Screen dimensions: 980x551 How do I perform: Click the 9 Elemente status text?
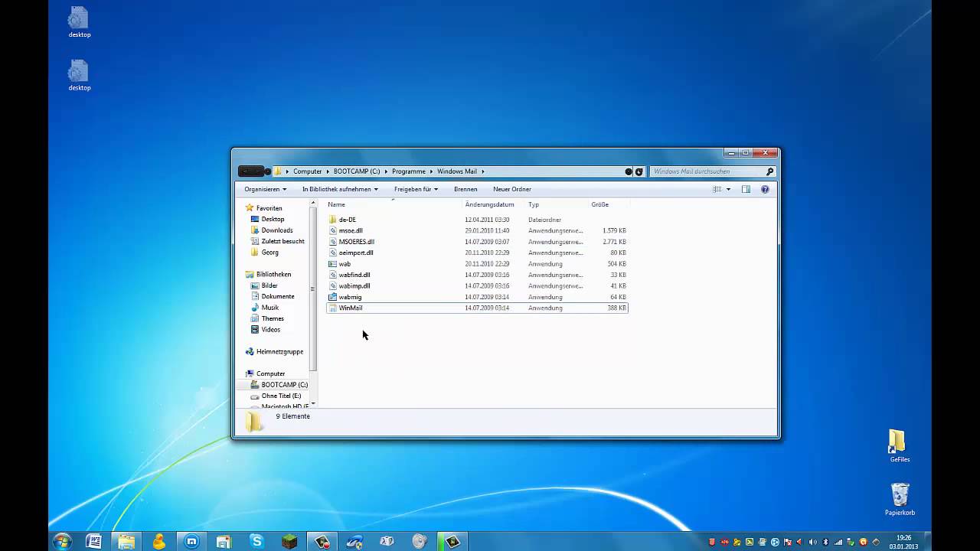(293, 416)
